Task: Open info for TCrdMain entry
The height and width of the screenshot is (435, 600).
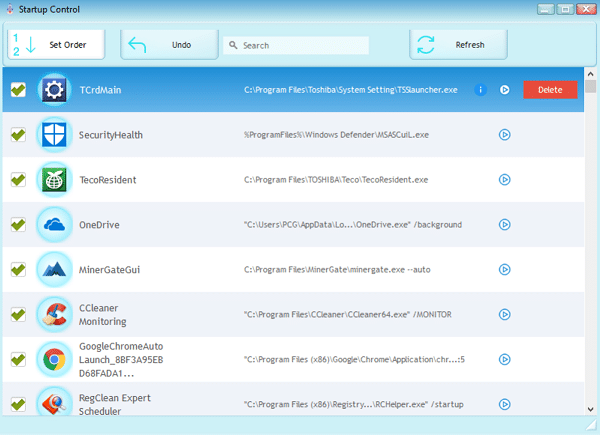Action: tap(481, 90)
